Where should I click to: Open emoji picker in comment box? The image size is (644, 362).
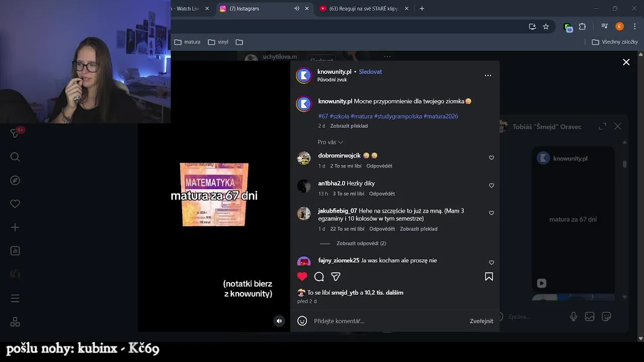[x=302, y=321]
